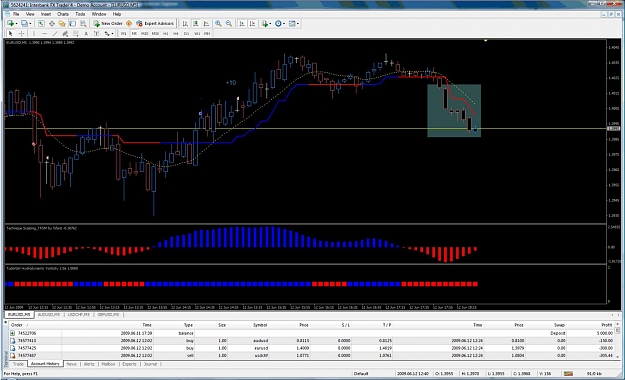The image size is (625, 380).
Task: Toggle the Expert Advisors button
Action: (155, 24)
